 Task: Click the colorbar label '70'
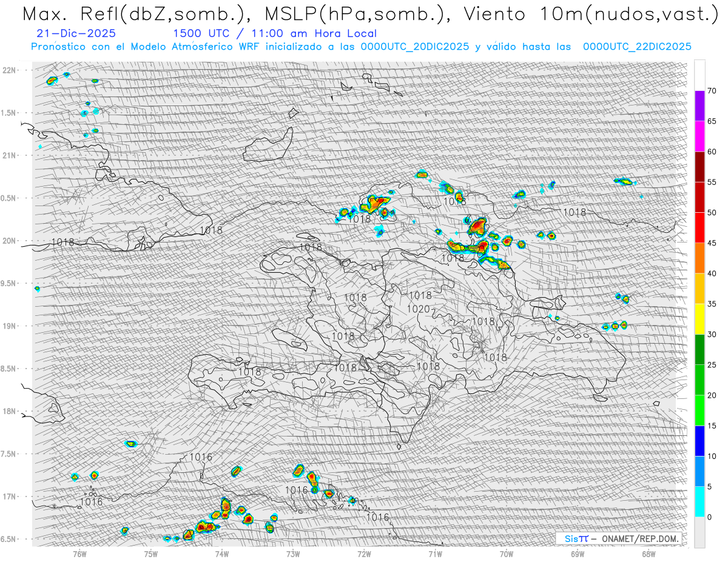click(x=712, y=91)
